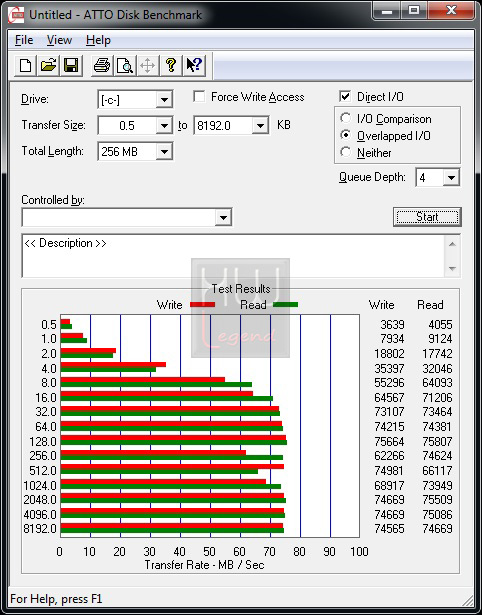Click the Print toolbar icon
Image resolution: width=482 pixels, height=615 pixels.
click(102, 65)
